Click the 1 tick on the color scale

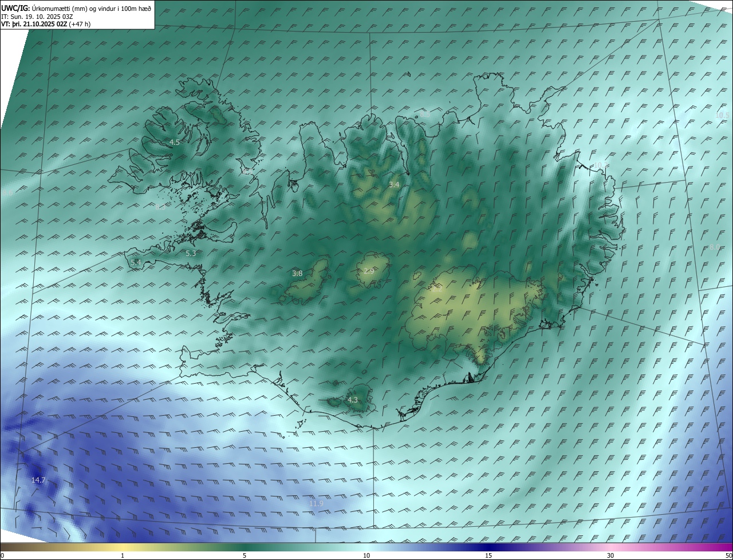[x=123, y=556]
